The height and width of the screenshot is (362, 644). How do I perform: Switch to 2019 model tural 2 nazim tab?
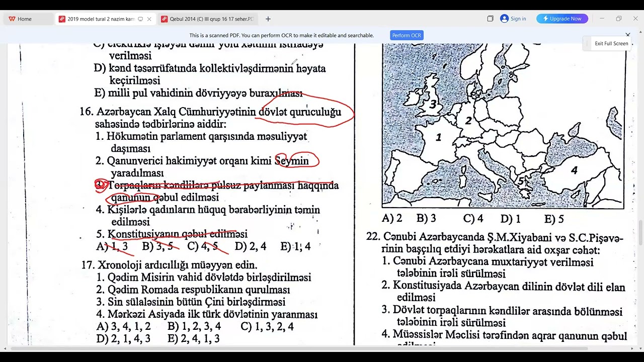pos(101,19)
